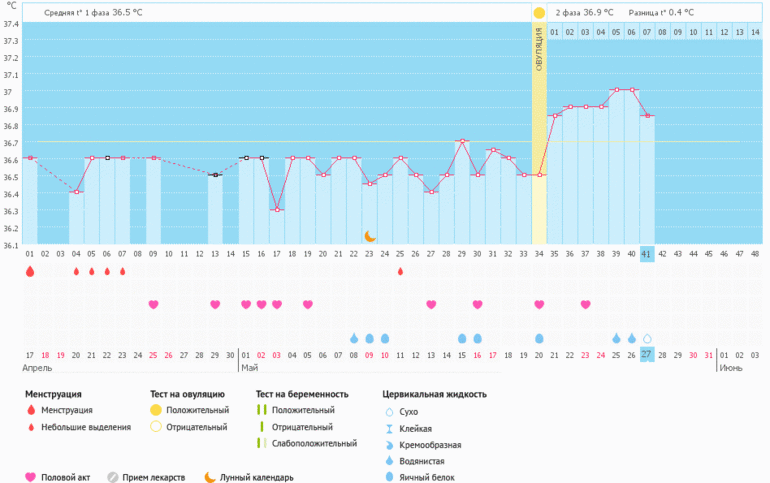Screen dimensions: 770x483
Task: Select the 'Лунный календарь' legend item
Action: pyautogui.click(x=250, y=477)
